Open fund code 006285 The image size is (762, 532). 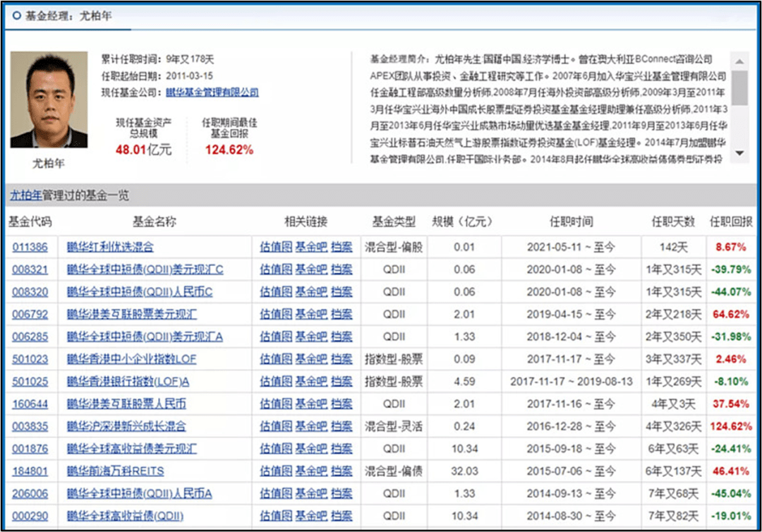point(30,337)
